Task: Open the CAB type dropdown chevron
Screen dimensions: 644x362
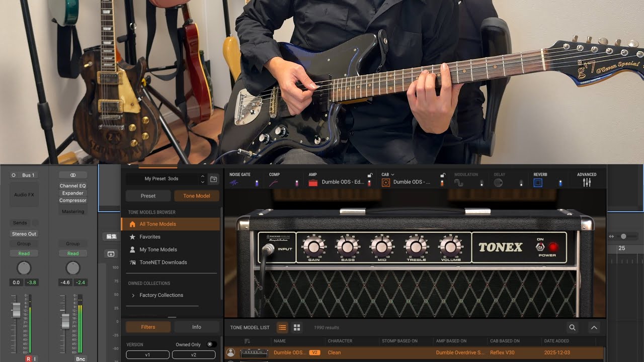Action: click(392, 174)
